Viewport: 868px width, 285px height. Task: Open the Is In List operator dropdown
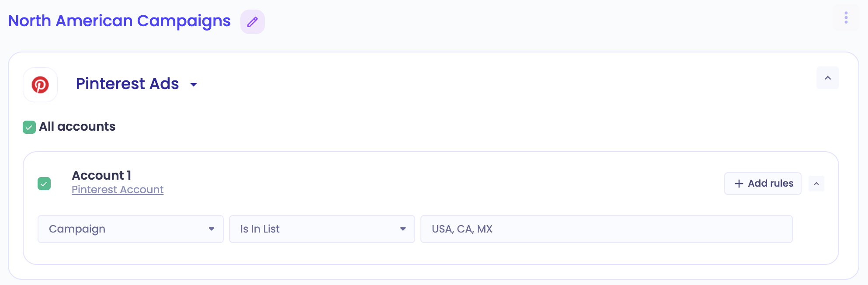pyautogui.click(x=322, y=229)
